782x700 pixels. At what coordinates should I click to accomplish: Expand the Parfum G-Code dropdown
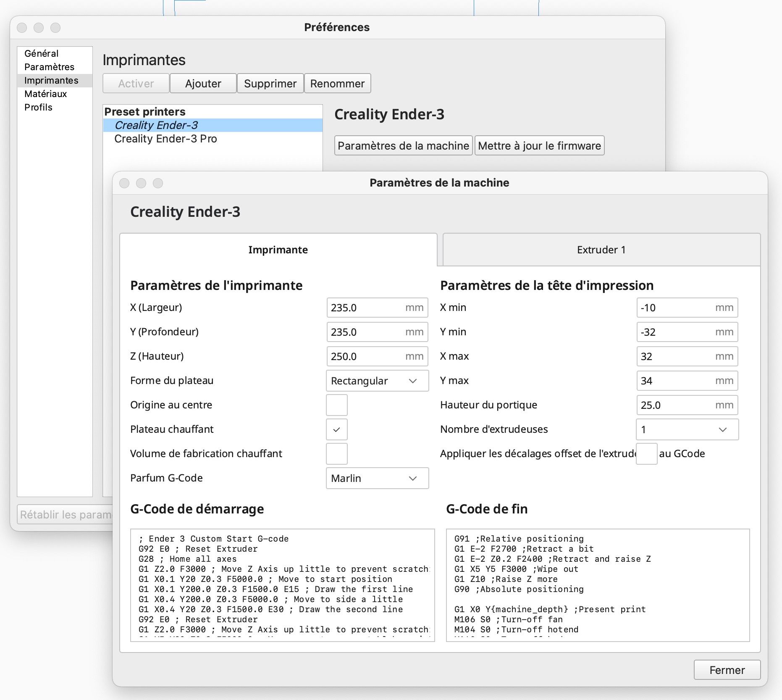(x=377, y=478)
